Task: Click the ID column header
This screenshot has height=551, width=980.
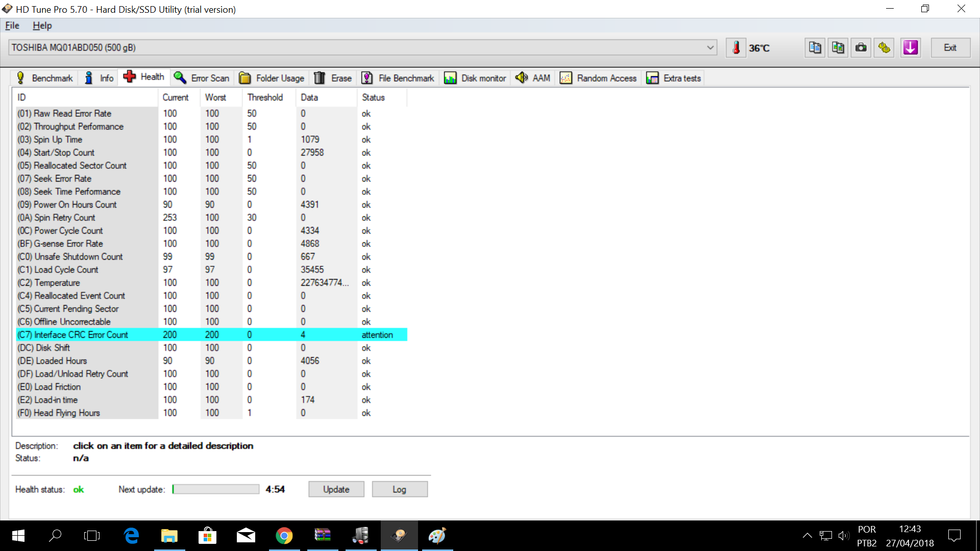Action: (x=86, y=97)
